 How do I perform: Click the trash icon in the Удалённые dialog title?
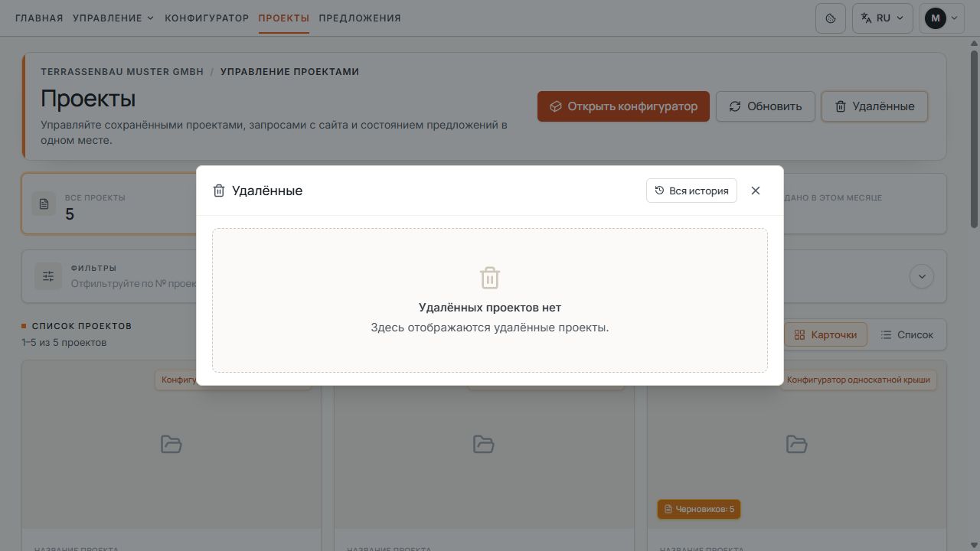pyautogui.click(x=219, y=191)
